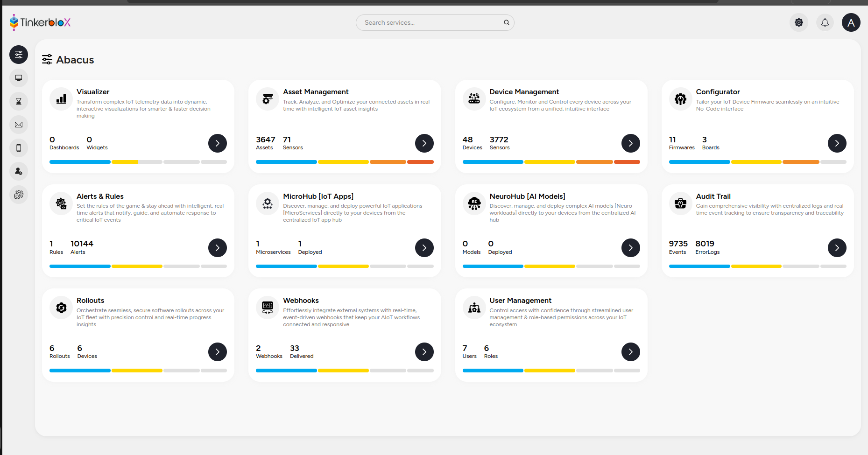Open the envelope sidebar icon
The width and height of the screenshot is (868, 455).
pos(19,125)
